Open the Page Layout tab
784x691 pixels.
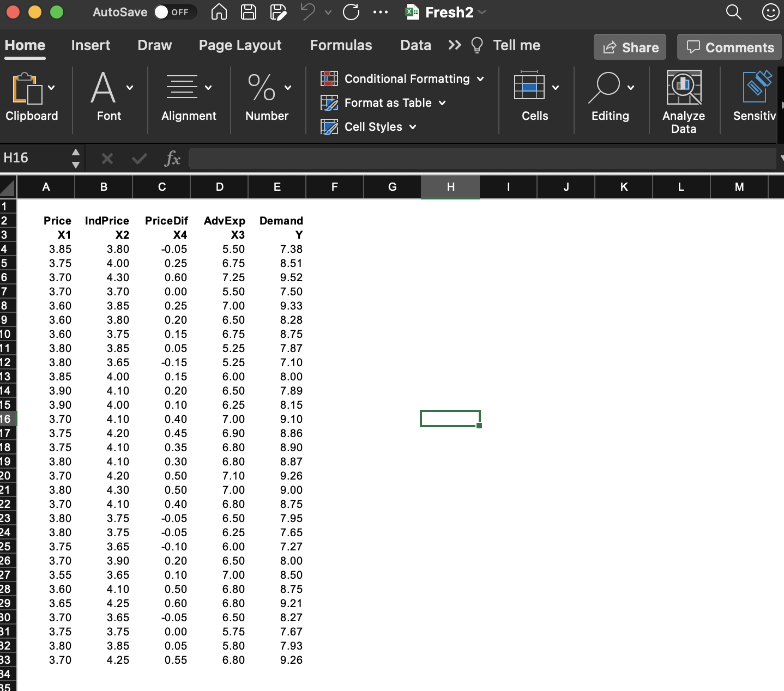point(240,45)
